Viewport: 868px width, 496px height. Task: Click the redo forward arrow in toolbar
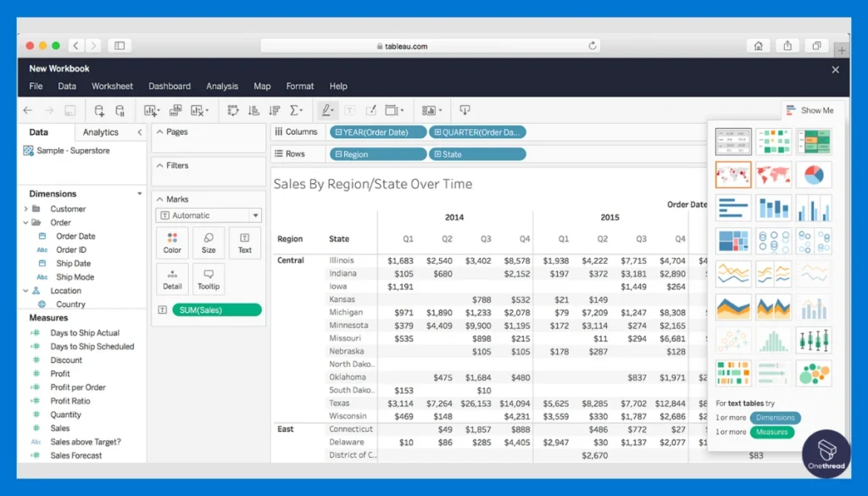click(49, 111)
